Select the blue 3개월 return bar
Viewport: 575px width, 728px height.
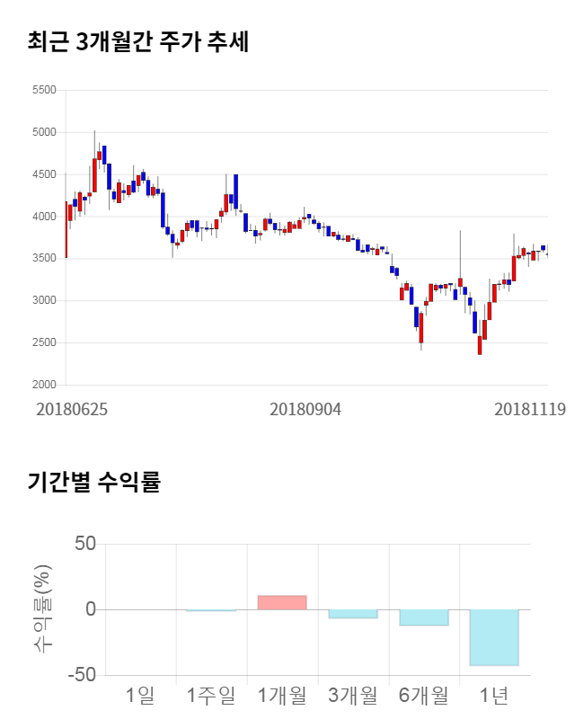[x=353, y=614]
